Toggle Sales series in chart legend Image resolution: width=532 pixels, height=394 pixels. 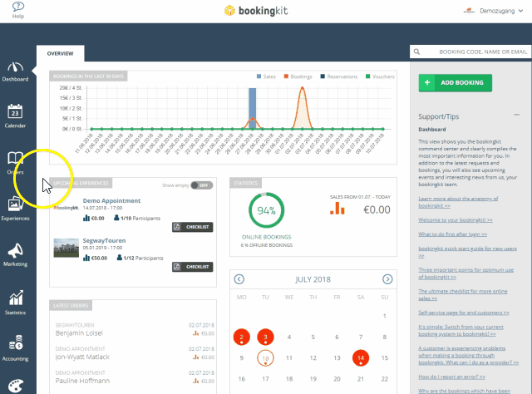pos(266,76)
